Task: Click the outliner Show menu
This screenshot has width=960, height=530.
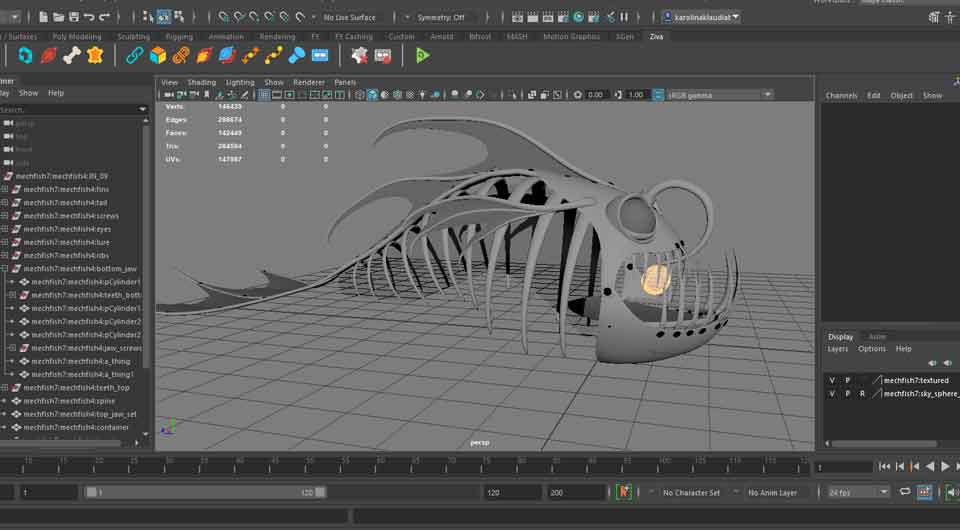Action: point(28,93)
